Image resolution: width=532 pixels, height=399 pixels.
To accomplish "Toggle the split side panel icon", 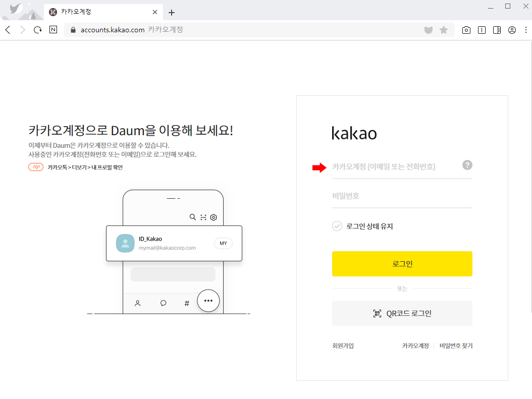I will [497, 30].
